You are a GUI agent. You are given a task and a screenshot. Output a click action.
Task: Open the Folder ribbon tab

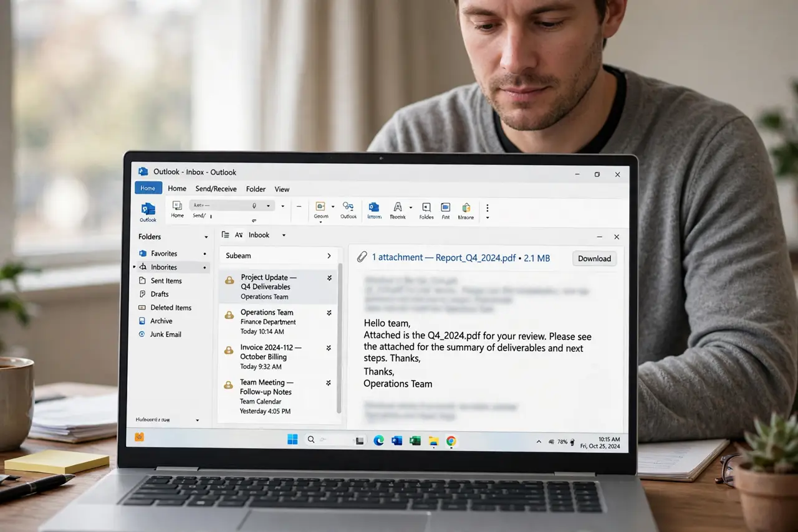click(256, 189)
